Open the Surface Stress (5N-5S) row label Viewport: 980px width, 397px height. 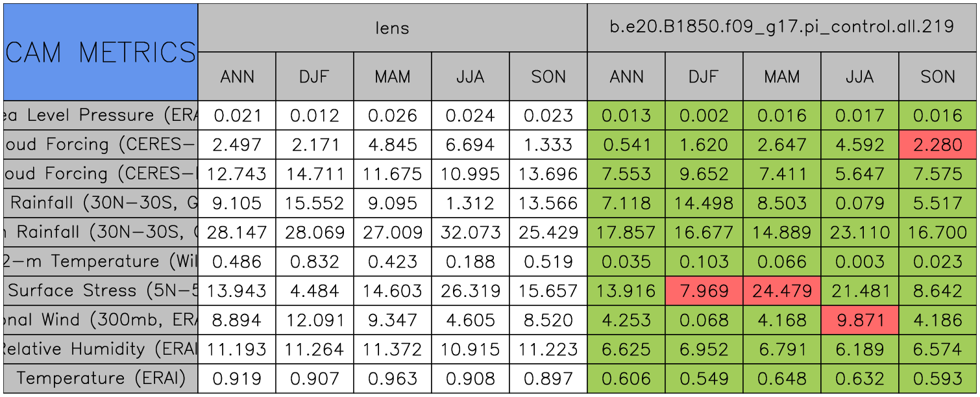click(101, 290)
